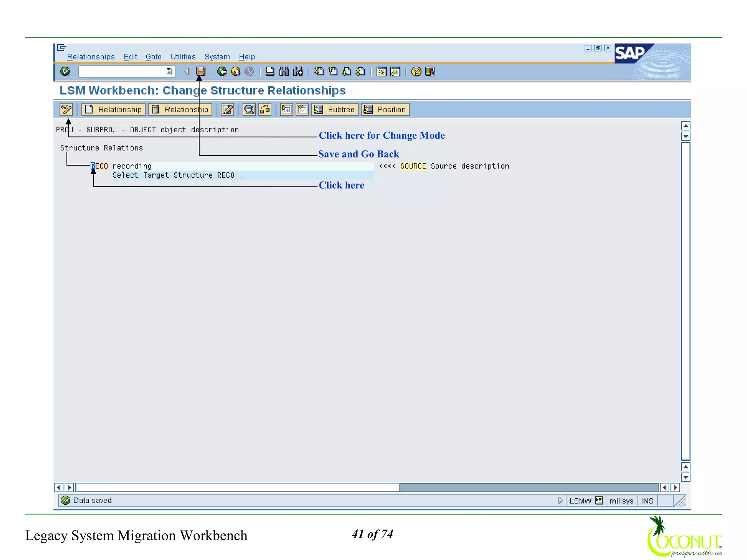
Task: Click the horizontal scroll left arrow
Action: point(58,487)
